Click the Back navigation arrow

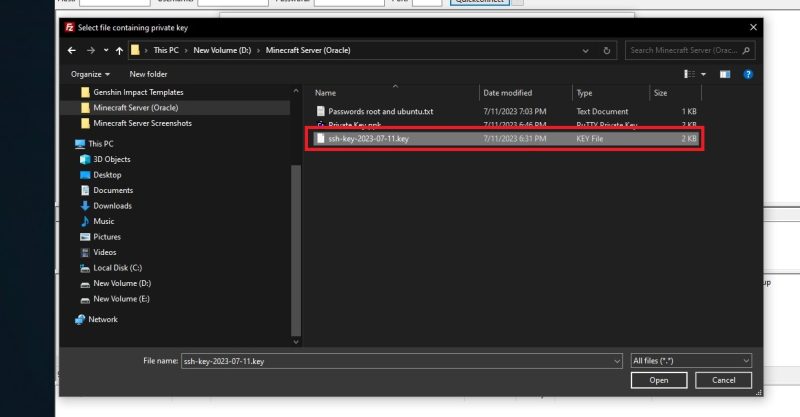pos(73,50)
